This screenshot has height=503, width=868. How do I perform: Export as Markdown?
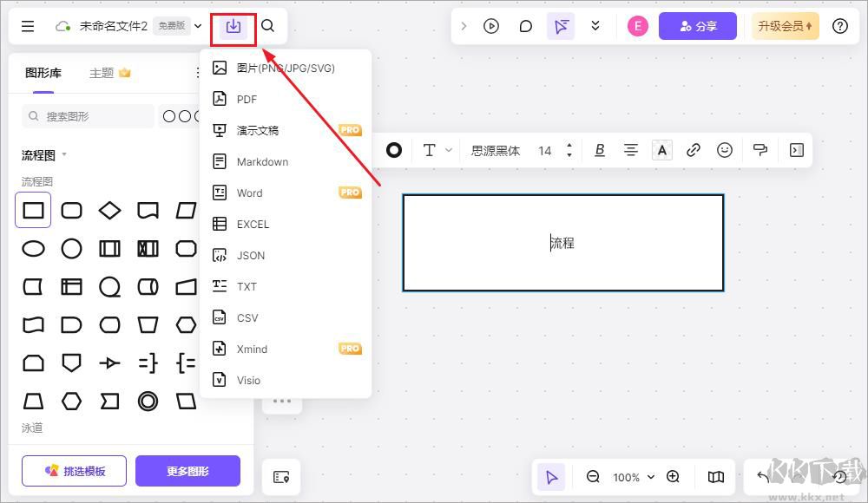click(x=286, y=161)
